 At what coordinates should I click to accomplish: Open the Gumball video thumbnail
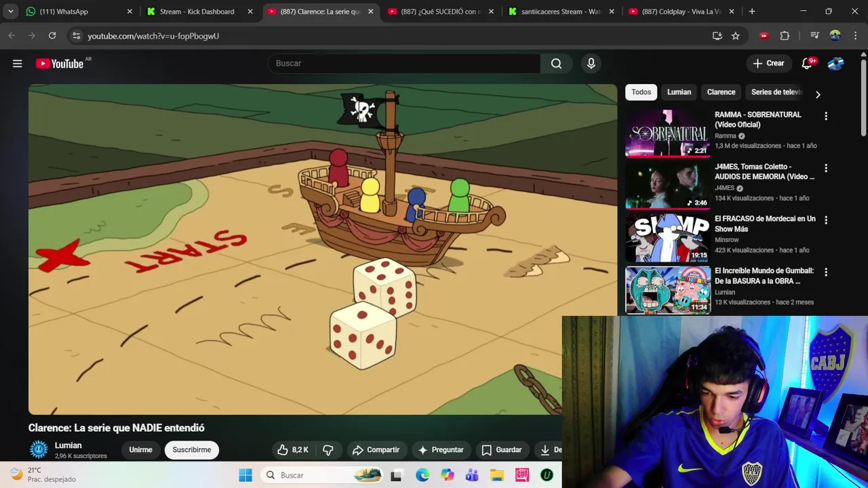click(667, 289)
